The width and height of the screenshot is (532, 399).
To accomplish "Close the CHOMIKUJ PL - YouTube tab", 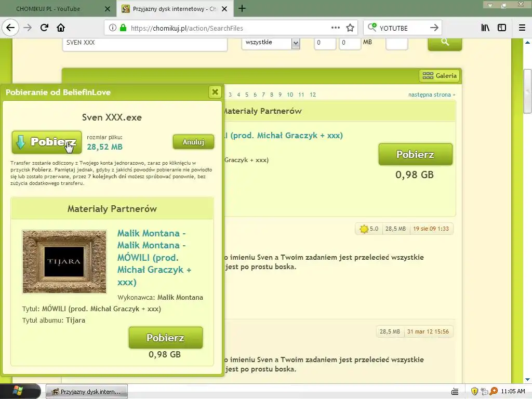I will click(x=108, y=9).
